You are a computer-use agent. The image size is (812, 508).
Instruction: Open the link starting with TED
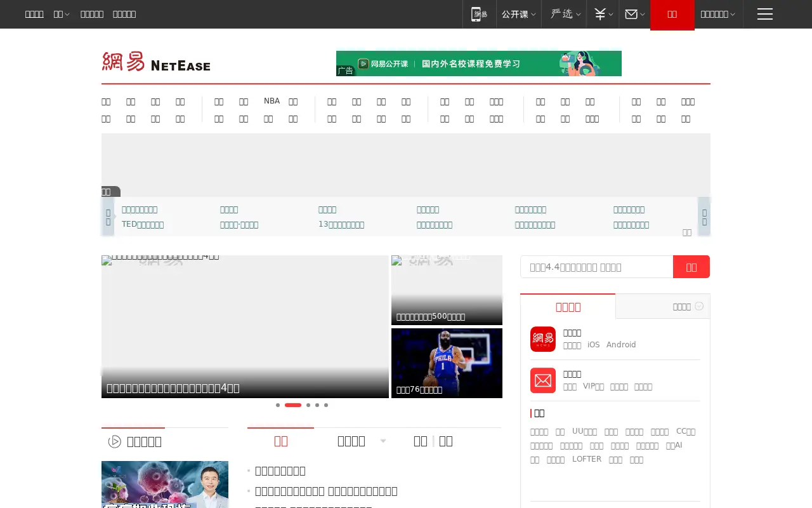143,225
